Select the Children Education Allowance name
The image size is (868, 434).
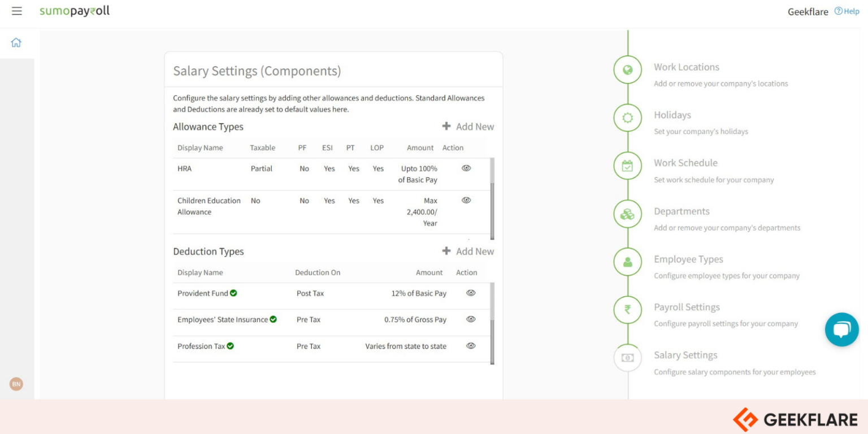pos(209,206)
